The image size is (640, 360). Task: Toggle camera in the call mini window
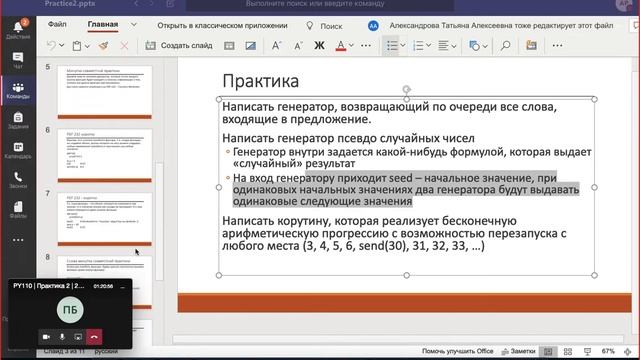[x=46, y=337]
